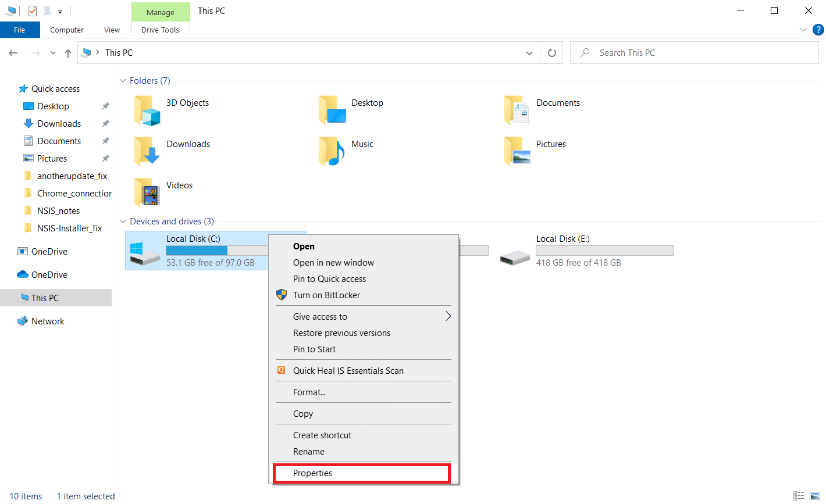This screenshot has height=504, width=826.
Task: Open the Customize Quick Access Toolbar dropdown
Action: point(60,11)
